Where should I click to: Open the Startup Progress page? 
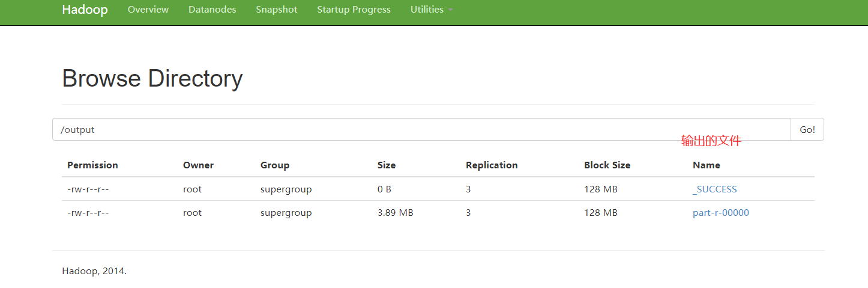(x=354, y=10)
